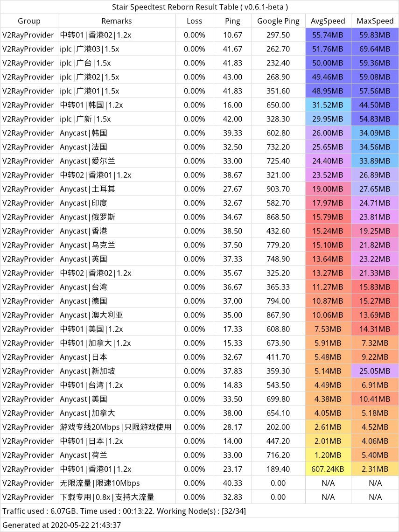Image resolution: width=399 pixels, height=532 pixels.
Task: Click the remark 'iplc|广港03|1.5x'
Action: click(90, 49)
